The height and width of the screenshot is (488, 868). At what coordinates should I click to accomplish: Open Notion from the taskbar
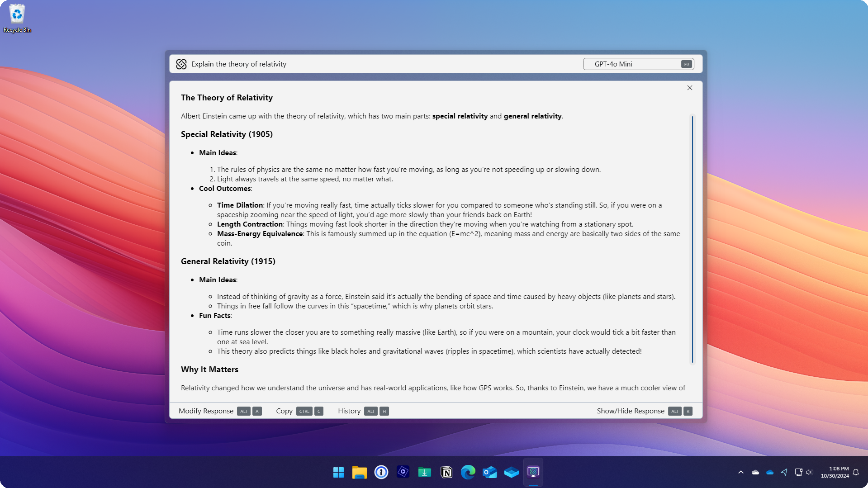pos(446,472)
